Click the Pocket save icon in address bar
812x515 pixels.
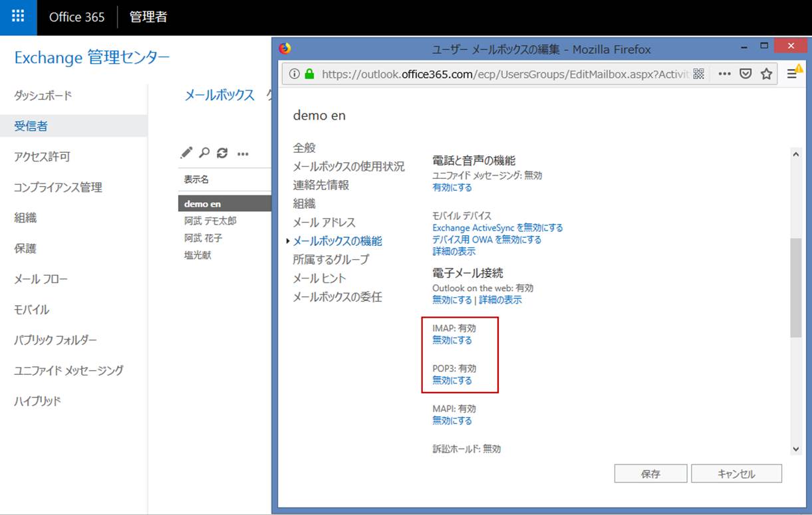745,74
